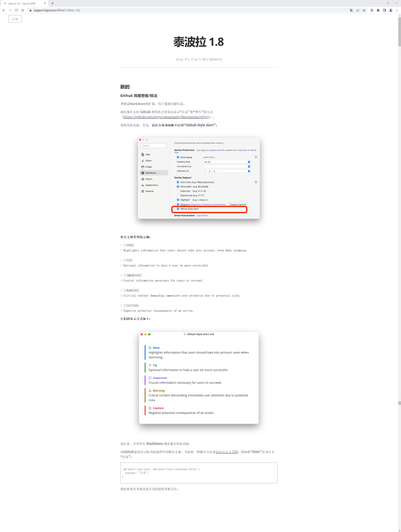401x532 pixels.
Task: Open the QR code extension icon
Action: pos(372,10)
